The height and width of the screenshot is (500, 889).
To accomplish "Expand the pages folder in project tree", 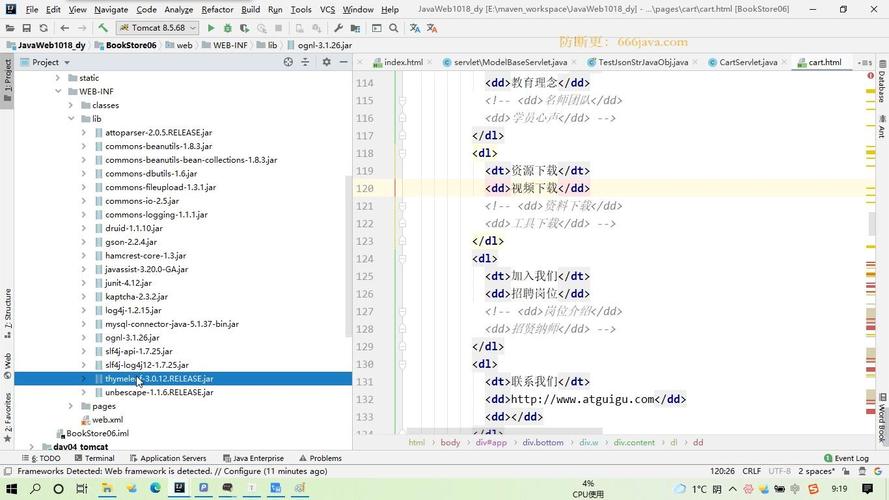I will 71,406.
